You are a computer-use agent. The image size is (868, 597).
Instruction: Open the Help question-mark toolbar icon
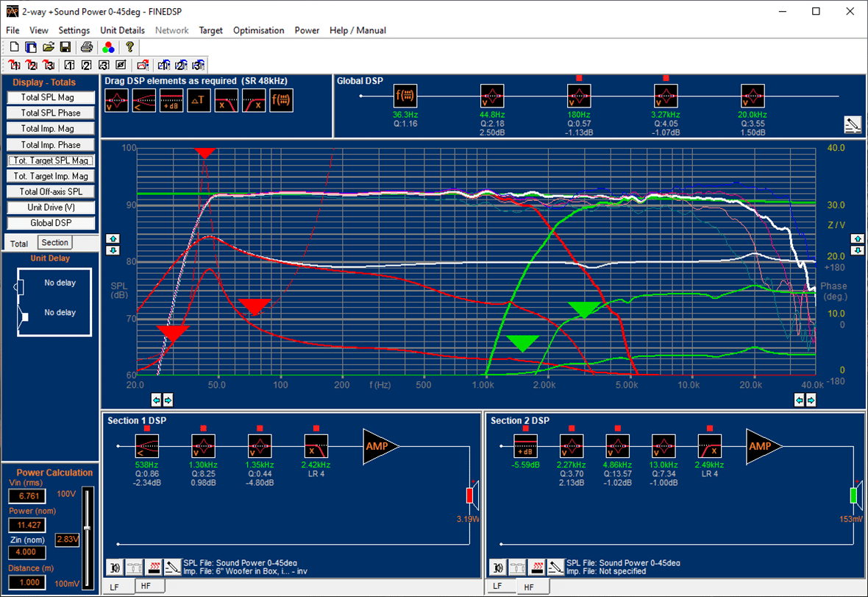pos(129,46)
